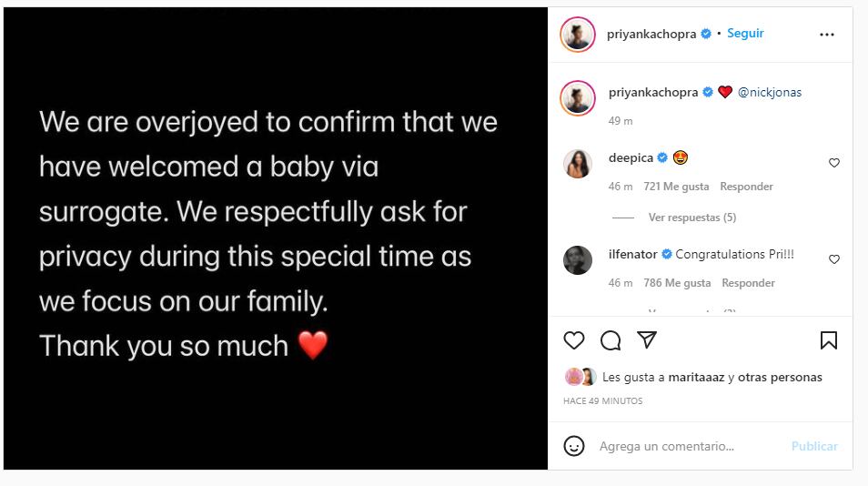Reply to ilfenator's comment via Responder

click(748, 283)
